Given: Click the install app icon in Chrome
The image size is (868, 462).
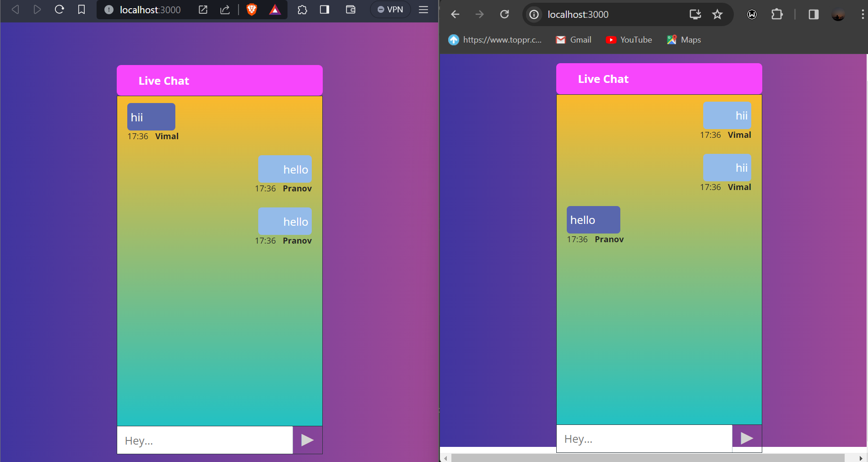Looking at the screenshot, I should coord(695,15).
